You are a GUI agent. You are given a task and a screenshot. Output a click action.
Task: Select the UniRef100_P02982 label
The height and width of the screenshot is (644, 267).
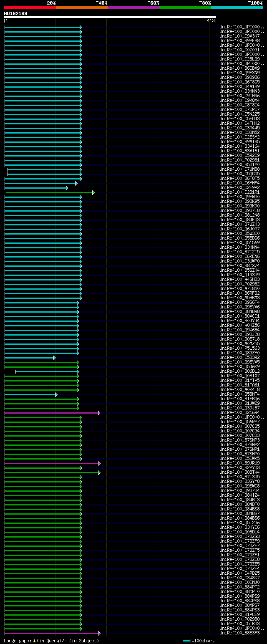(239, 284)
